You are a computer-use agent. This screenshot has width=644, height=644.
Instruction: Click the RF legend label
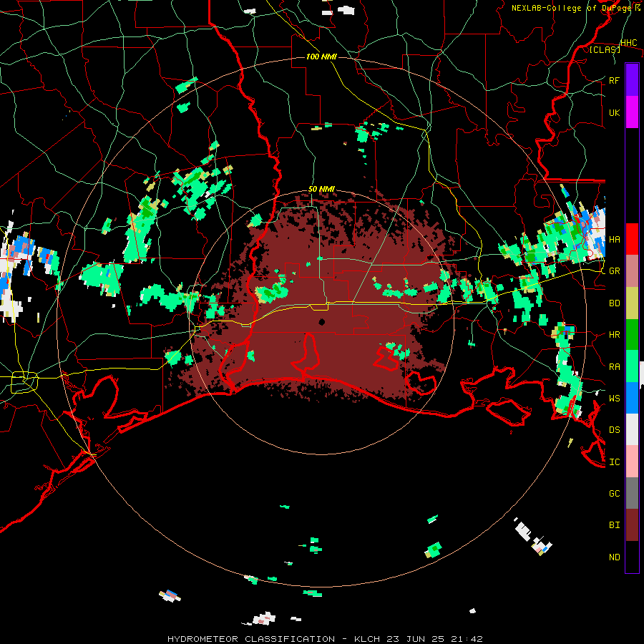(x=614, y=80)
